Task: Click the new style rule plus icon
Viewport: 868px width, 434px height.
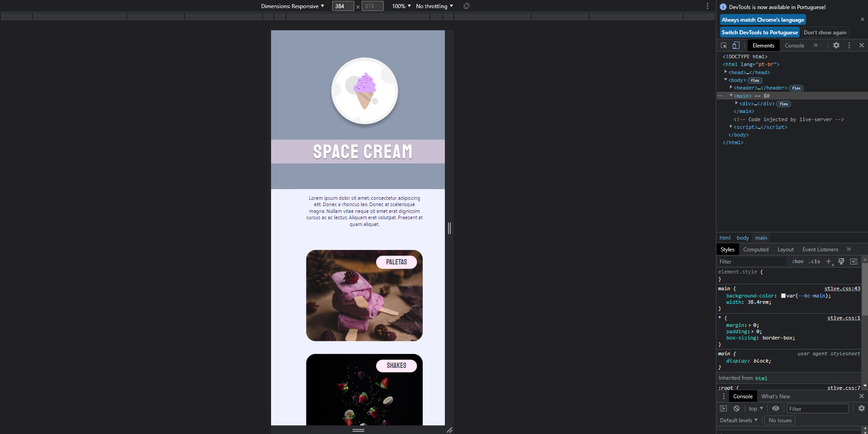Action: click(829, 261)
